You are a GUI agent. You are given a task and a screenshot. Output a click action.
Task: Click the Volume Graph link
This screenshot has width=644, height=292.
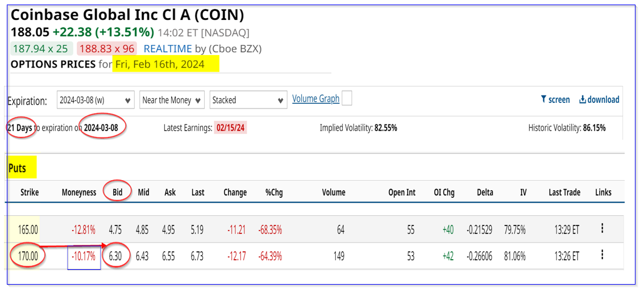[315, 99]
